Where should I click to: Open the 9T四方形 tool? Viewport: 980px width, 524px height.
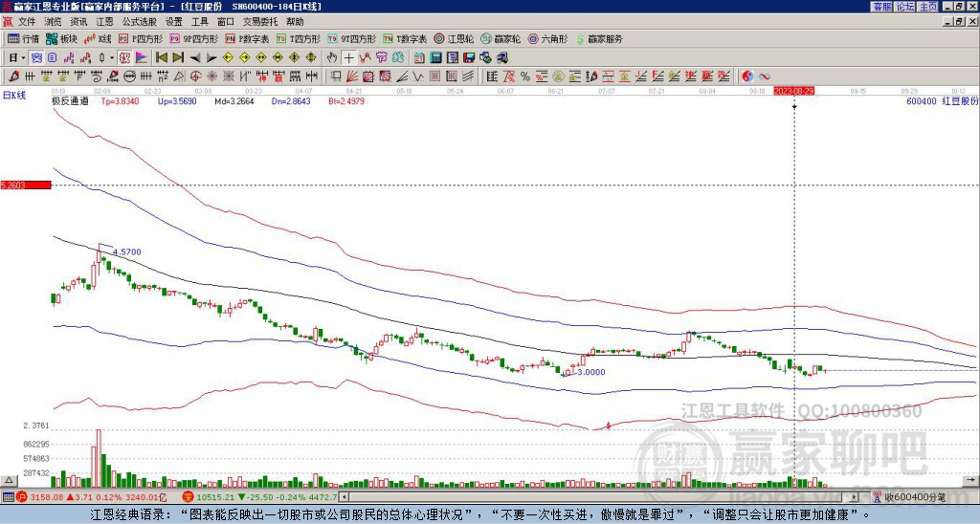352,38
